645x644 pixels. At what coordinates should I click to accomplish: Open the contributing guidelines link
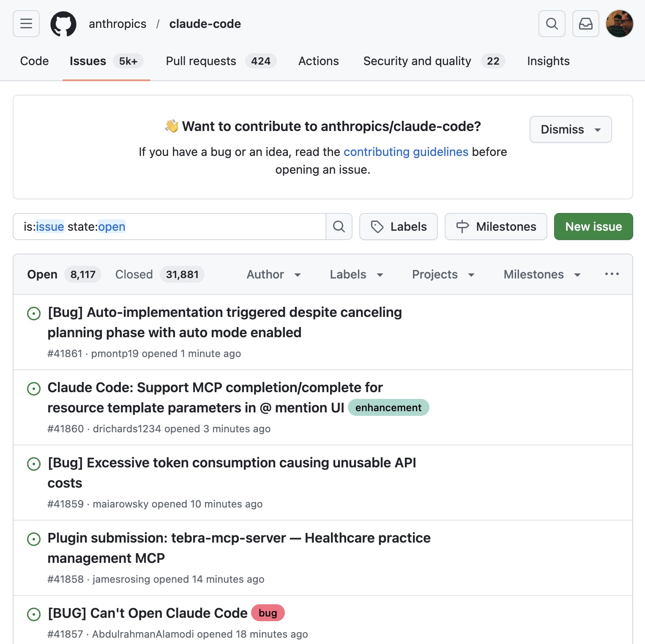[x=406, y=152]
